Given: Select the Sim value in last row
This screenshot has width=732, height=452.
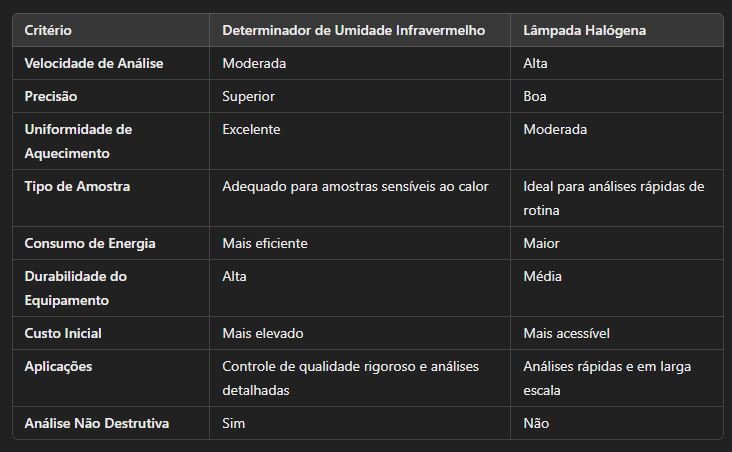Looking at the screenshot, I should [233, 424].
